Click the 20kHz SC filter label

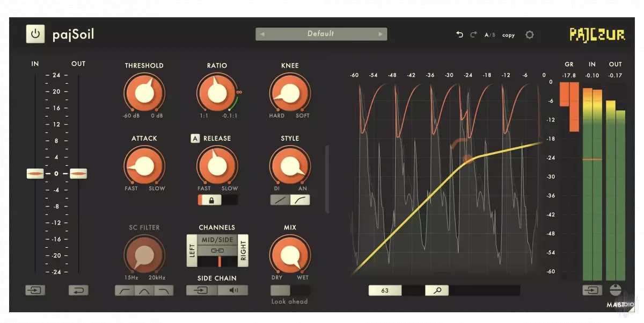157,278
